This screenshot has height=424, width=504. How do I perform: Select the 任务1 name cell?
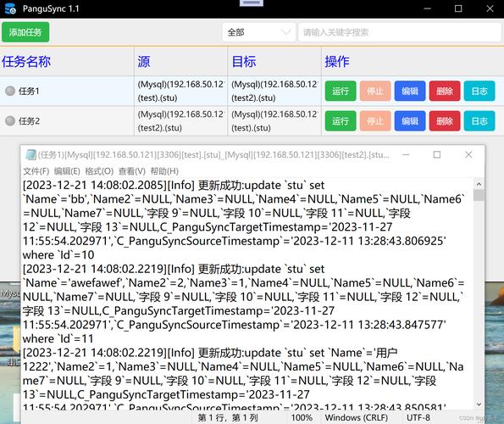click(67, 91)
